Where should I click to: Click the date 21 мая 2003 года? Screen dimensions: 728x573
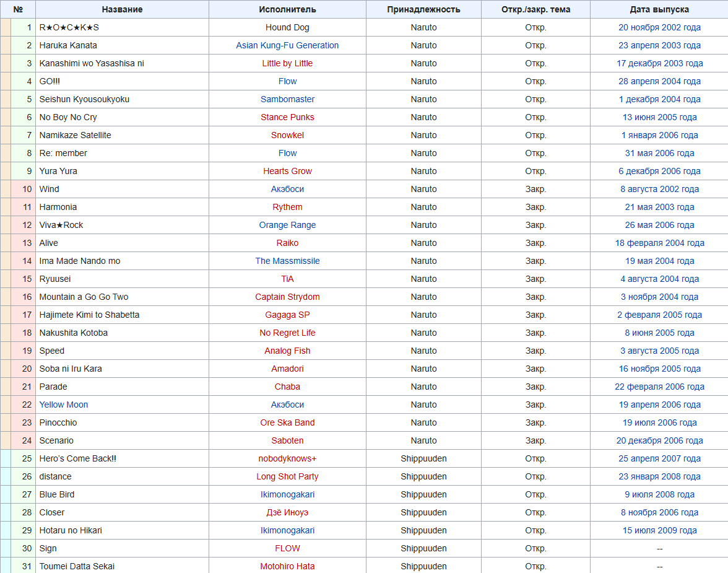pyautogui.click(x=659, y=208)
